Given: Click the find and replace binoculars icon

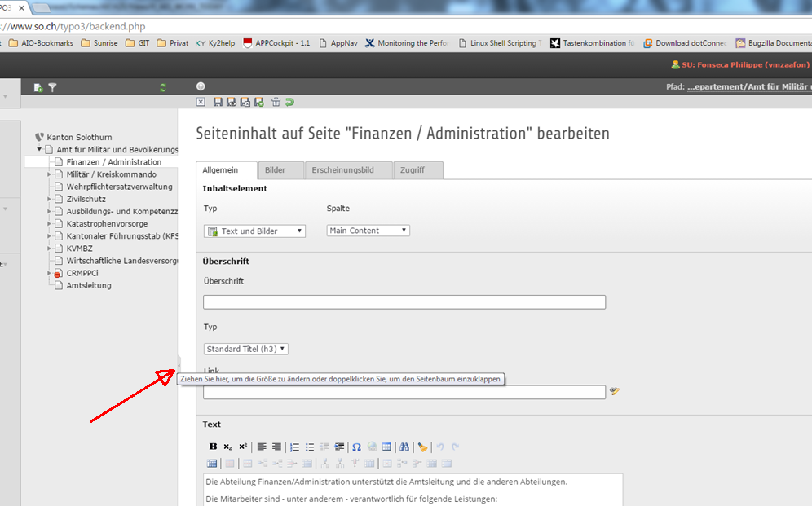Looking at the screenshot, I should point(404,447).
